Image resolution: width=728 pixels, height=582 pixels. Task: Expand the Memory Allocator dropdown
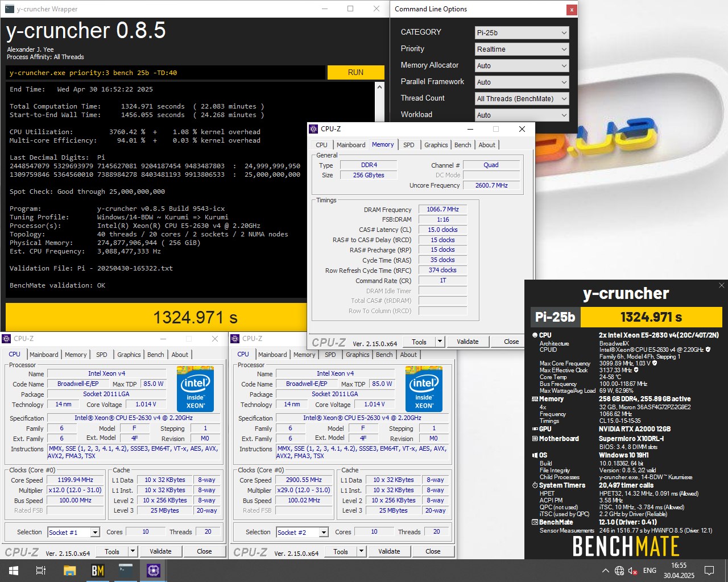click(x=522, y=66)
